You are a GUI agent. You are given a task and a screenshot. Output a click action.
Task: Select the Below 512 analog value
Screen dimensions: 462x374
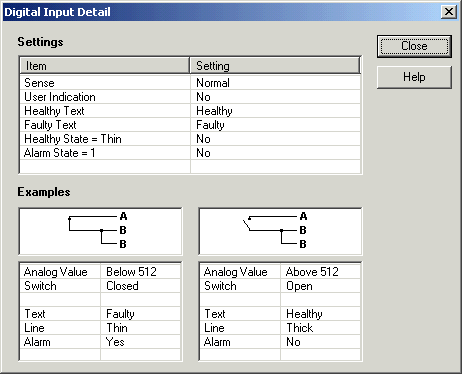131,272
